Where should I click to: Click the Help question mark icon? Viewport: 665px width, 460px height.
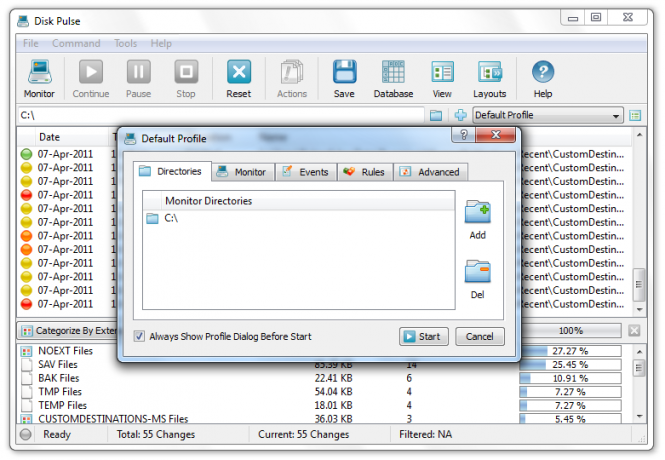(x=543, y=72)
